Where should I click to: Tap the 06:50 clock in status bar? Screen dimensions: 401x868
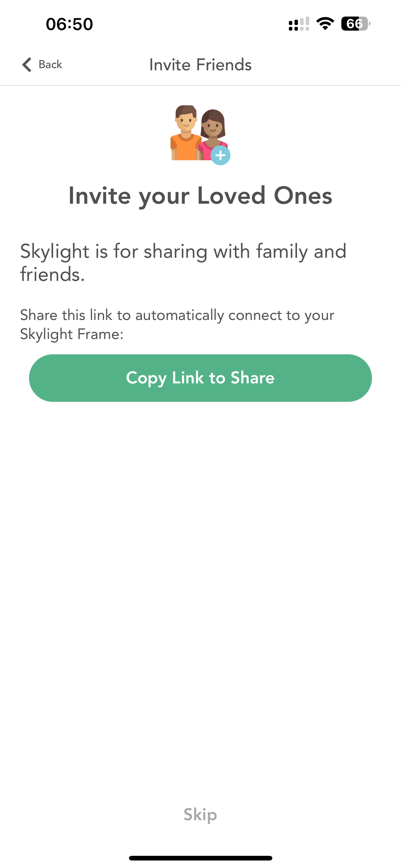coord(69,24)
